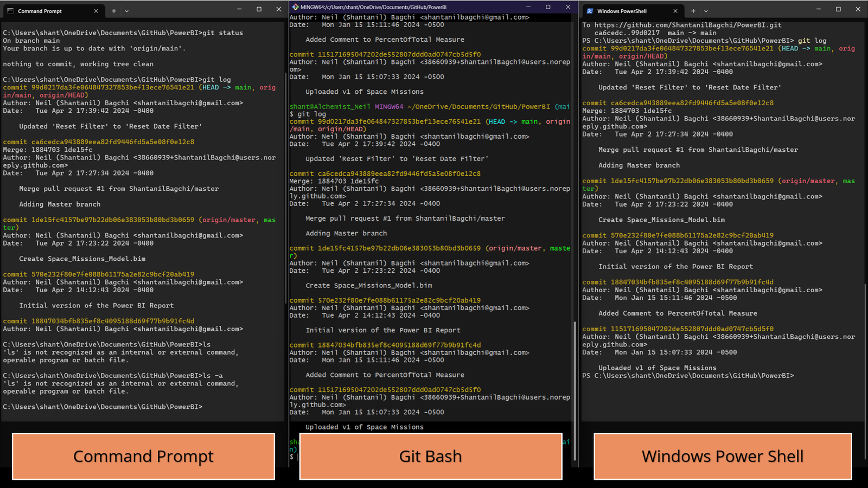Click the orange Command Prompt label
The width and height of the screenshot is (868, 488).
(x=143, y=457)
